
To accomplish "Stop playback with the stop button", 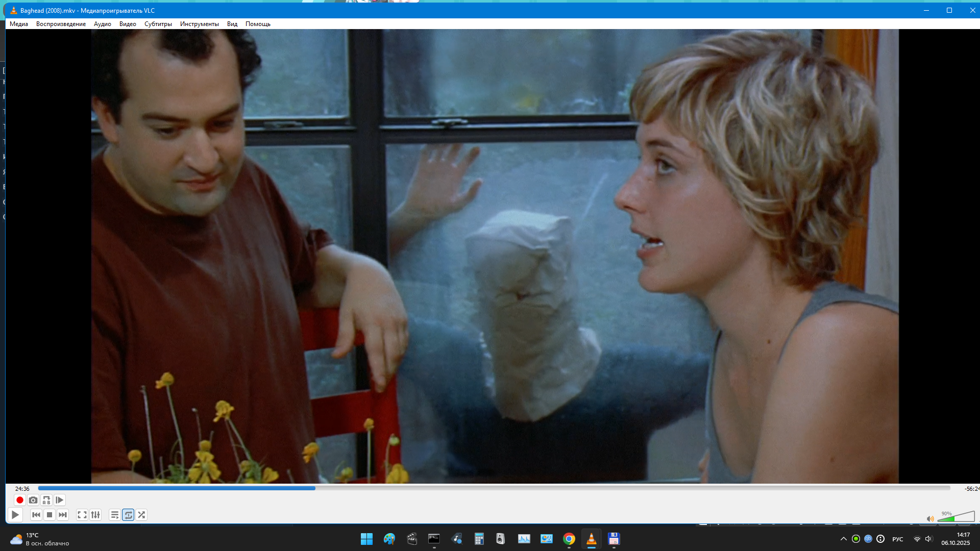I will [x=50, y=515].
